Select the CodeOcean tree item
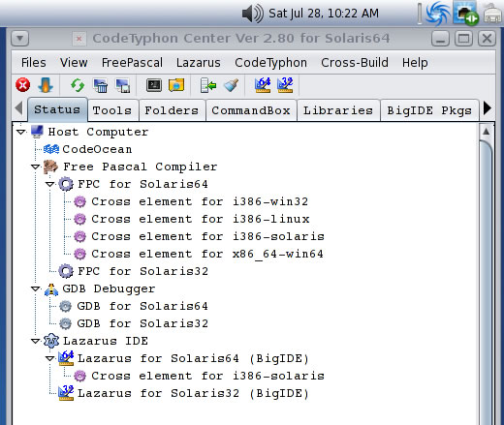Viewport: 504px width, 425px height. [x=97, y=149]
